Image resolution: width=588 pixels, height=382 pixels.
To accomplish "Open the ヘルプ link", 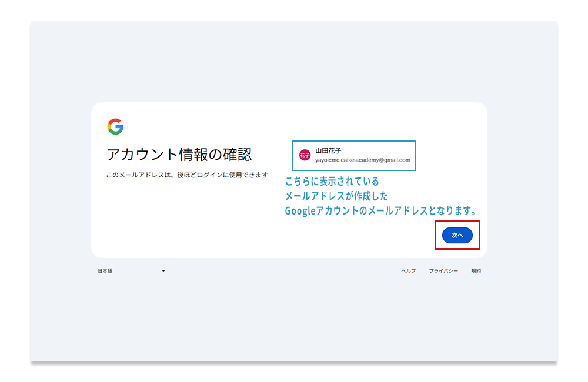I will [x=409, y=271].
